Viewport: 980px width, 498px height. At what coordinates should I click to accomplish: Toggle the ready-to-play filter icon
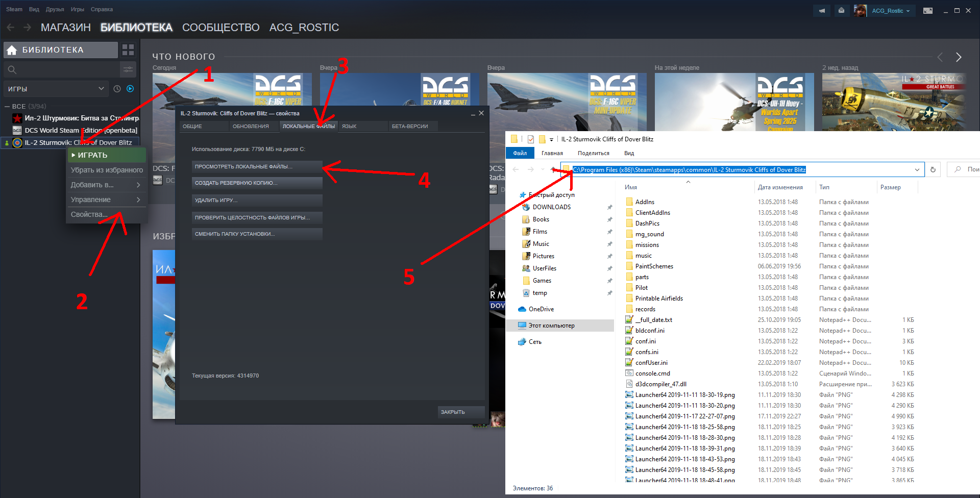tap(130, 89)
